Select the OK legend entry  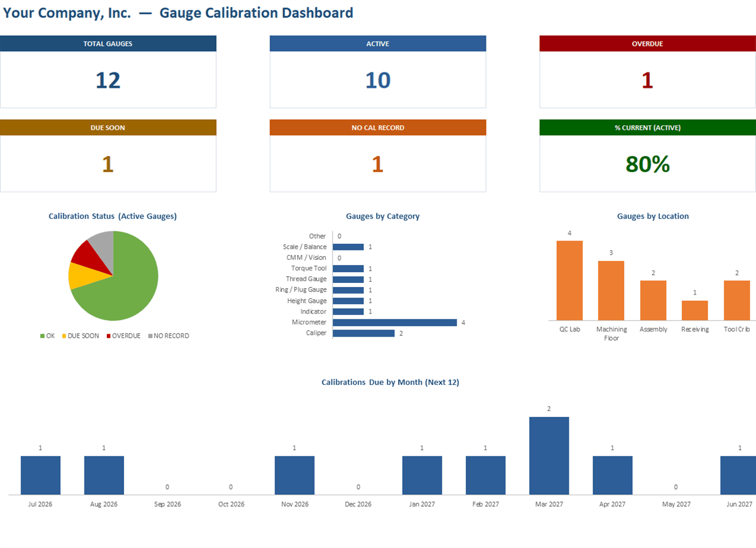coord(47,336)
